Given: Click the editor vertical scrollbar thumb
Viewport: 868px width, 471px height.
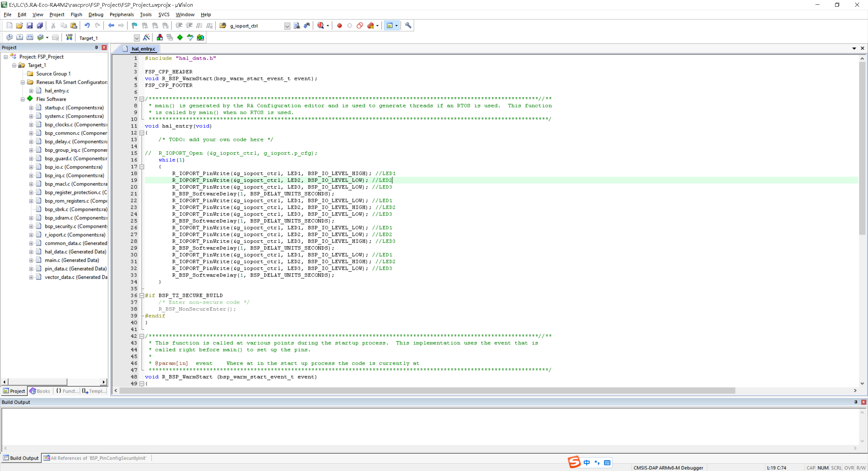Looking at the screenshot, I should [862, 148].
